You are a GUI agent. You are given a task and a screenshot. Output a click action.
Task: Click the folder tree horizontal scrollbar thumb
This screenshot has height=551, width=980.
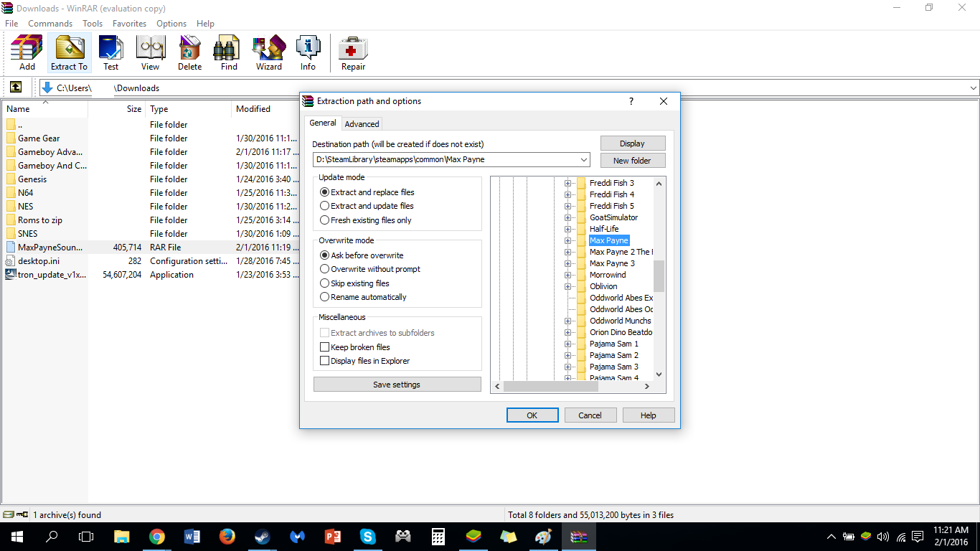[551, 386]
